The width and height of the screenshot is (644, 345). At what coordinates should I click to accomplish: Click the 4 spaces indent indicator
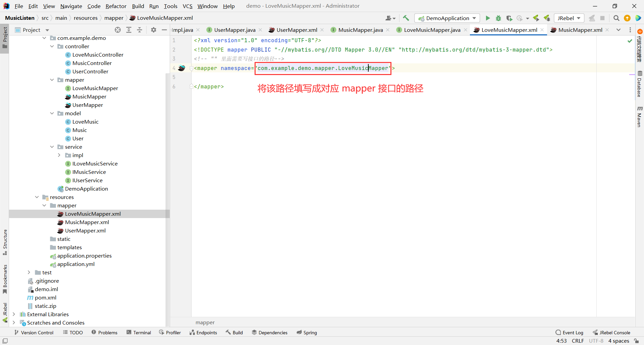click(x=619, y=341)
